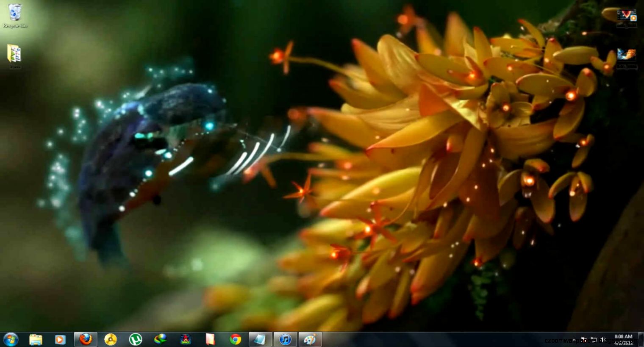Open the Action Center flag tray icon
644x347 pixels.
pos(583,340)
